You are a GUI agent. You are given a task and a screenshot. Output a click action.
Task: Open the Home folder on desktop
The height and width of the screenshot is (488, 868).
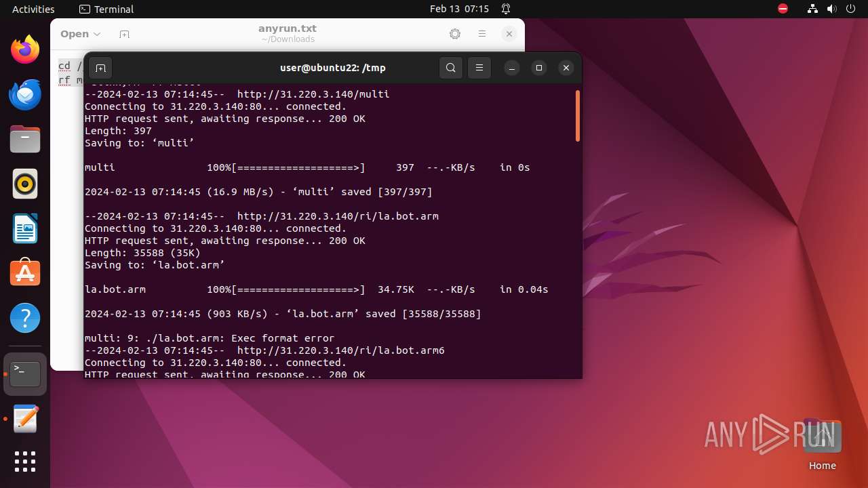coord(822,445)
